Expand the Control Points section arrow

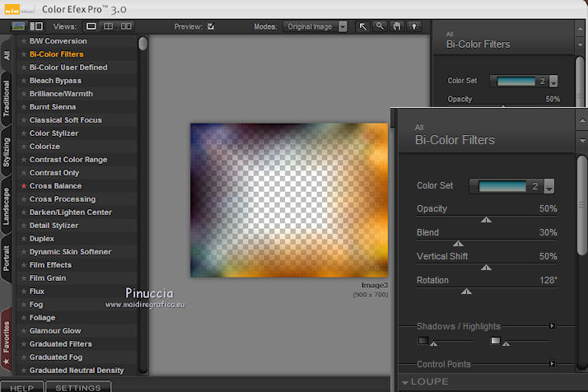[552, 363]
